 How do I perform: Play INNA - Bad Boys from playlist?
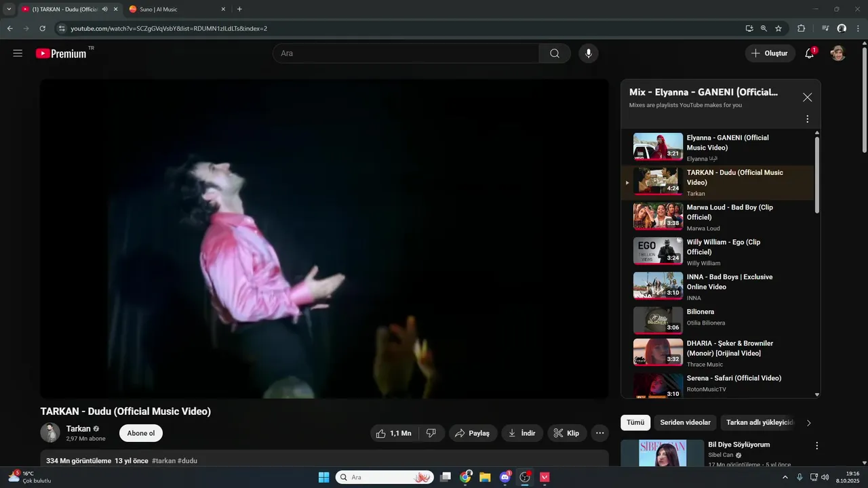click(x=717, y=287)
